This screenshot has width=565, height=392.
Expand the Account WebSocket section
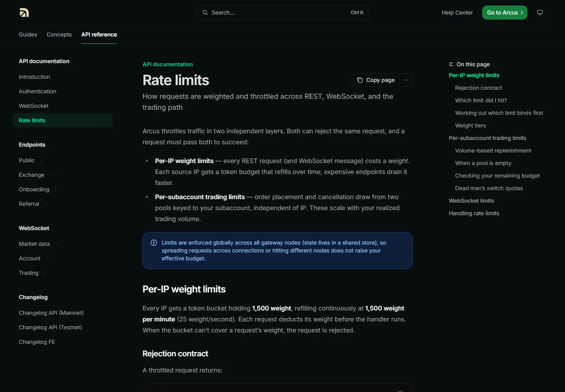[x=47, y=258]
